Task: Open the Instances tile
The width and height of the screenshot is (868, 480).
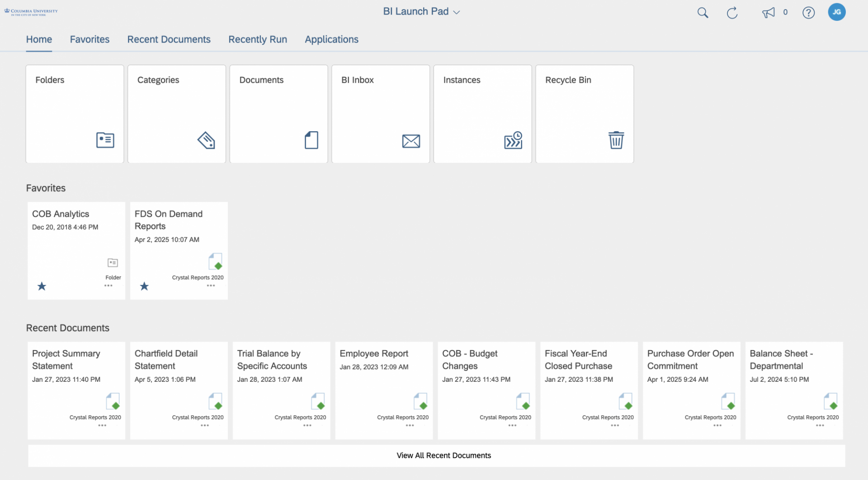Action: pos(482,114)
